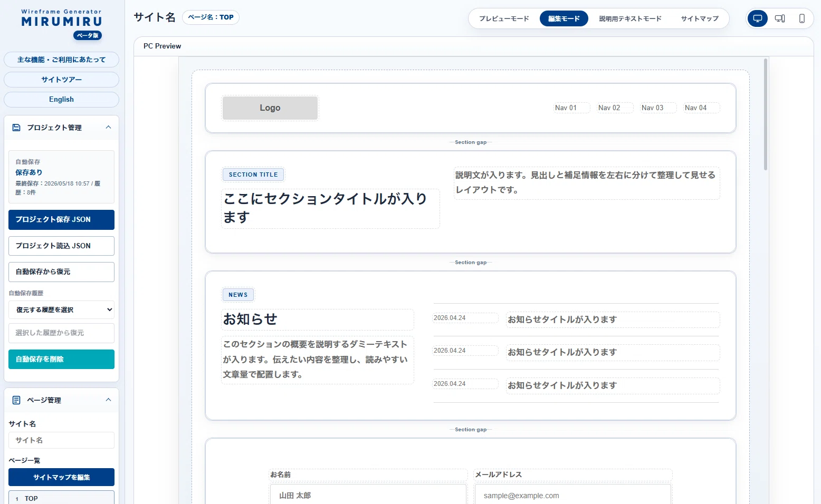Viewport: 821px width, 504px height.
Task: Switch language to English
Action: pos(61,100)
